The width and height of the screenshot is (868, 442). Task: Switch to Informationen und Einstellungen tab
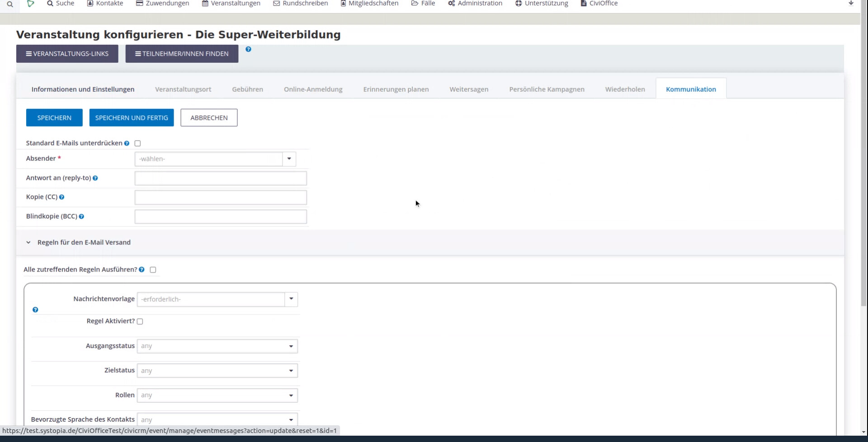pyautogui.click(x=83, y=89)
